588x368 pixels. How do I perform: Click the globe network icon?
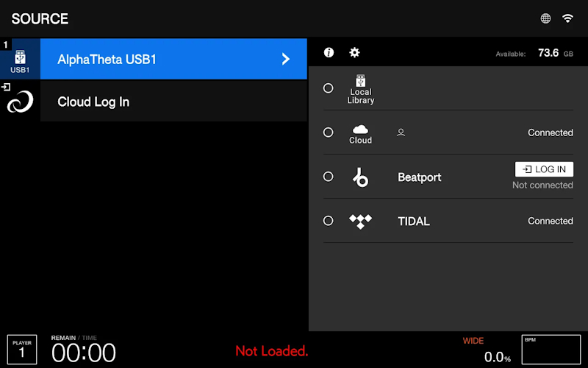tap(545, 18)
